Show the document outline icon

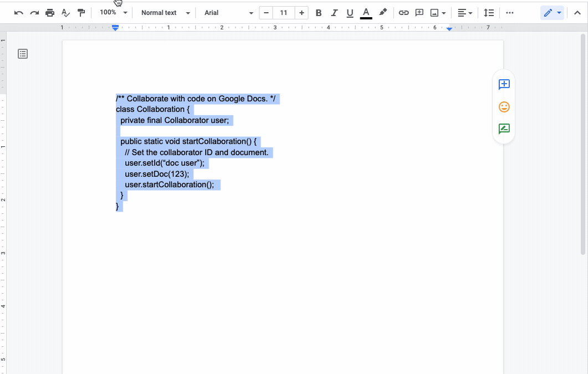click(x=23, y=54)
